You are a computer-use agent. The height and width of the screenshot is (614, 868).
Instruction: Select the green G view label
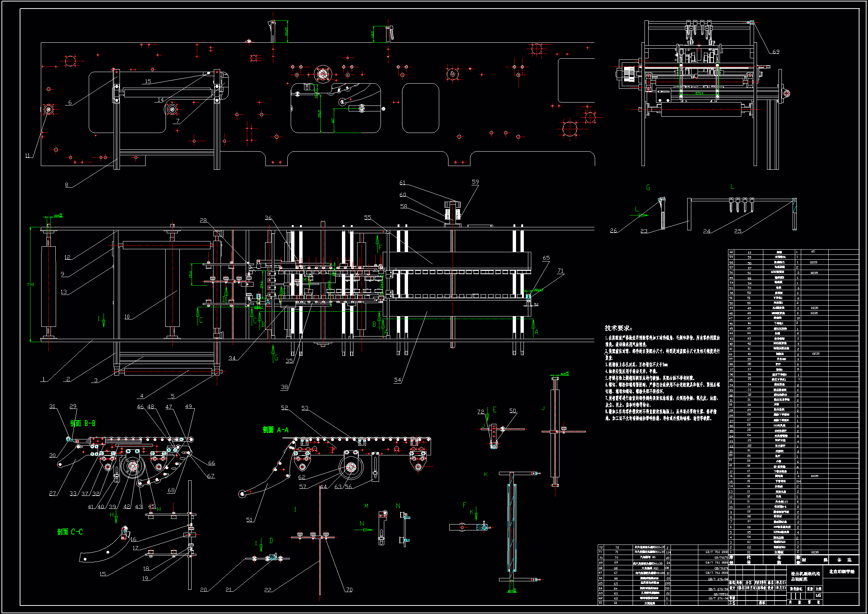648,188
